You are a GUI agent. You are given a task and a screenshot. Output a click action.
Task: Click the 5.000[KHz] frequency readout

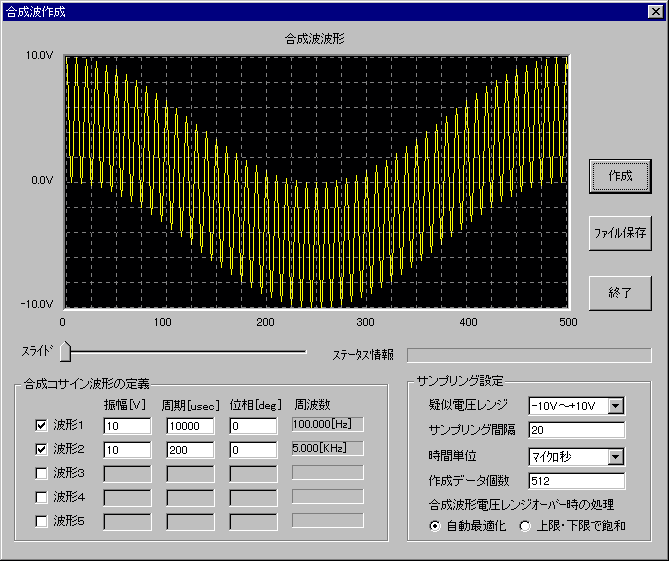328,448
